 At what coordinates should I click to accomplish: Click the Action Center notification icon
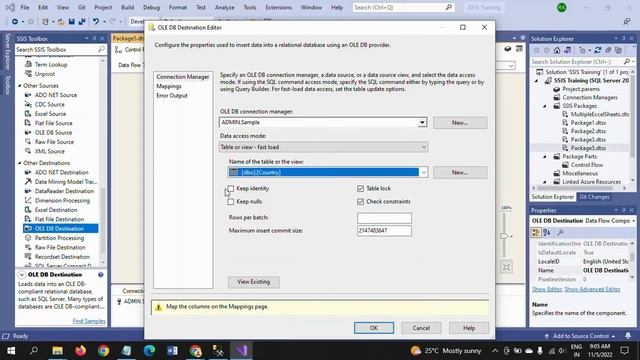[624, 351]
